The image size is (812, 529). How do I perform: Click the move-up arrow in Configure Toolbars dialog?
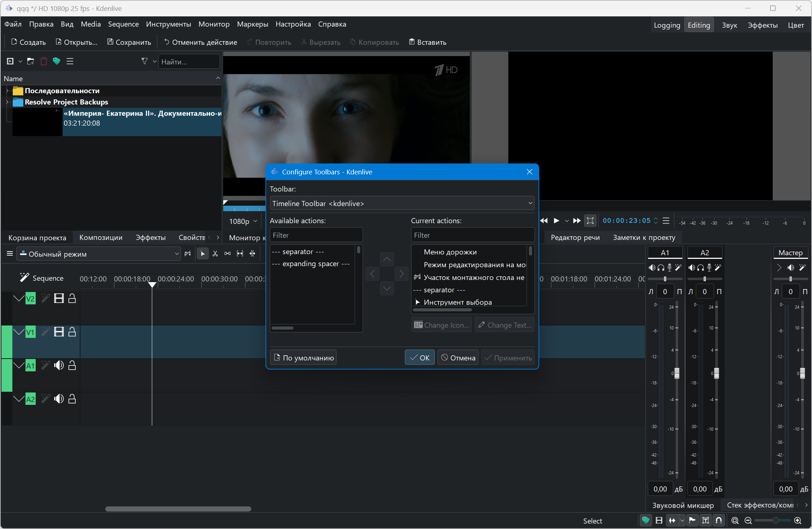(x=387, y=259)
